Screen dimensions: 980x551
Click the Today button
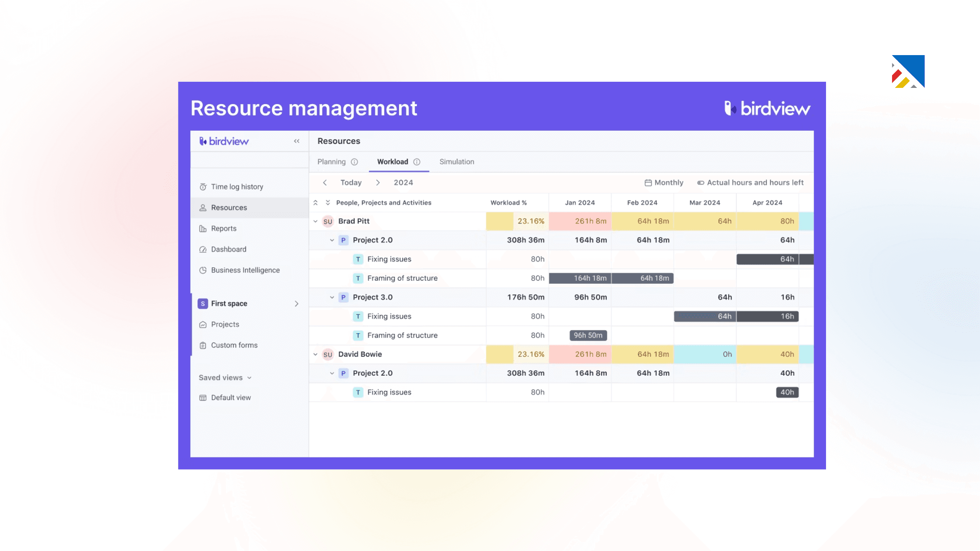click(351, 183)
